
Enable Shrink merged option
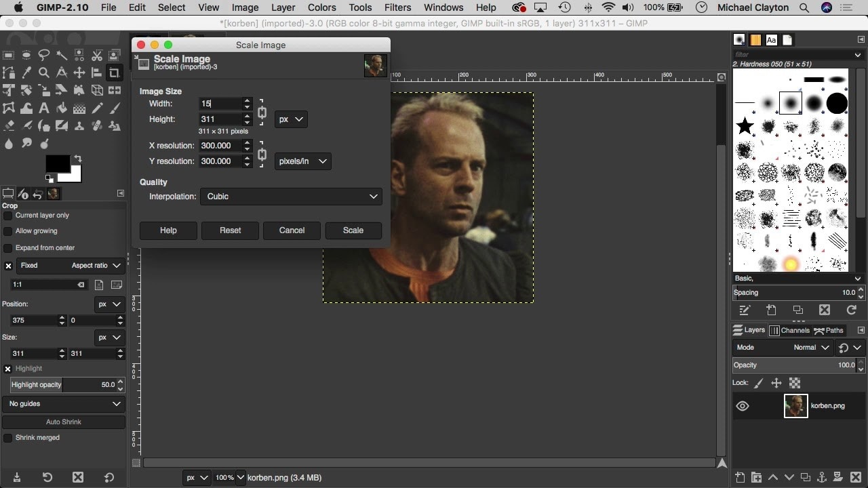tap(8, 438)
